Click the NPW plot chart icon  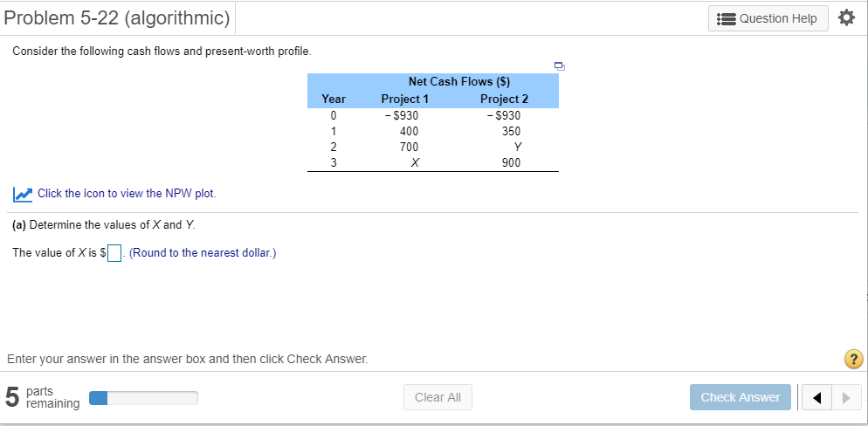[x=22, y=194]
